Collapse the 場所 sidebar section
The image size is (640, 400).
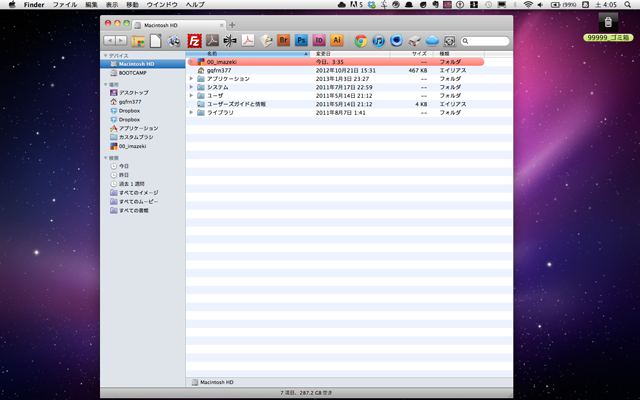pyautogui.click(x=106, y=84)
